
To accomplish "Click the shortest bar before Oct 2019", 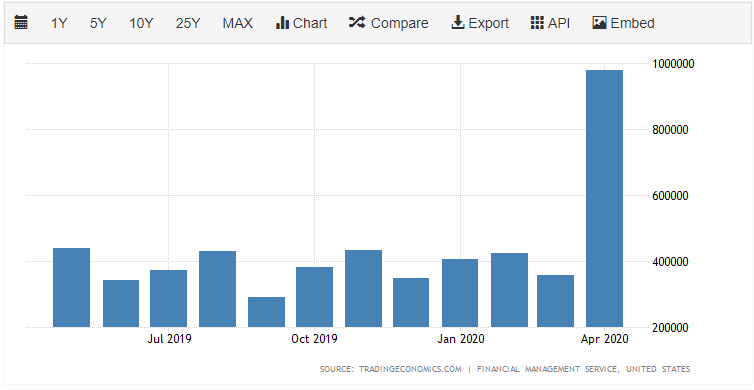I will 266,312.
